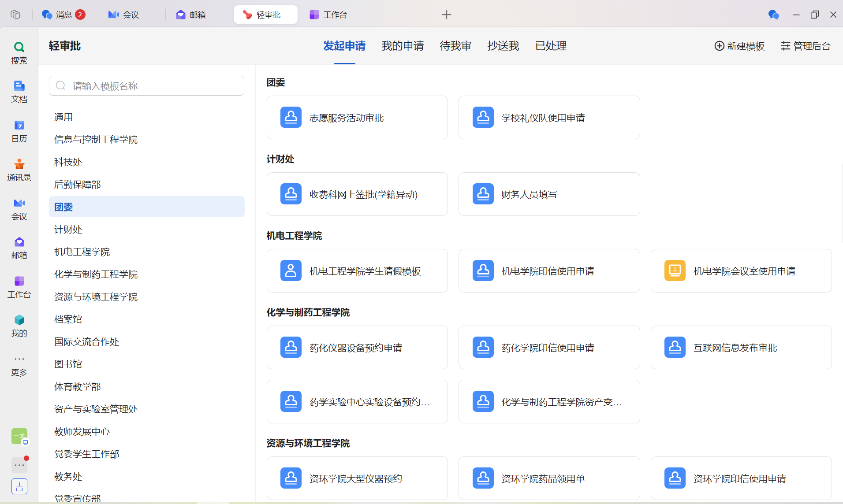Open the 文档 documents section

click(19, 91)
